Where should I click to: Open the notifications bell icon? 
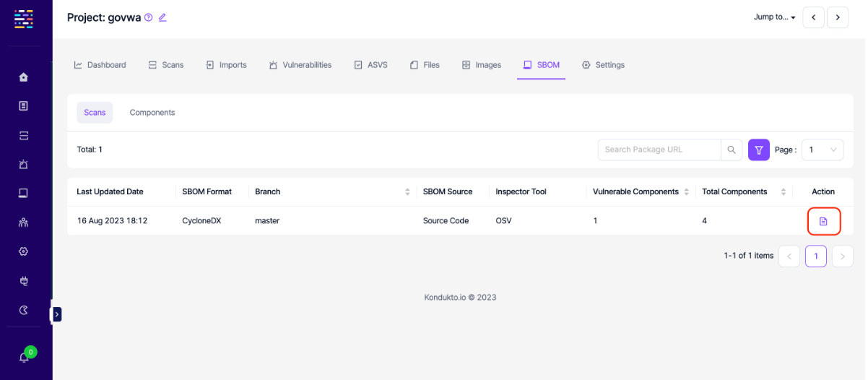[x=23, y=357]
